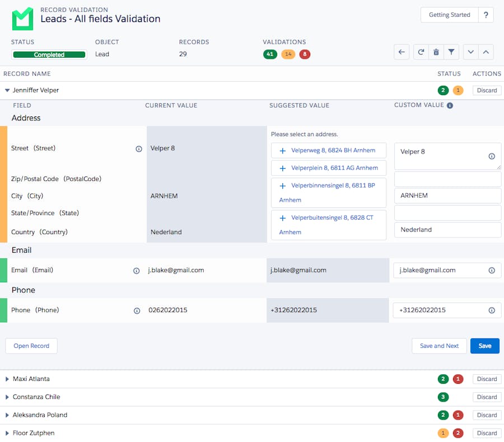Viewport: 504px width, 442px height.
Task: Click the up chevron to collapse all
Action: [x=486, y=52]
